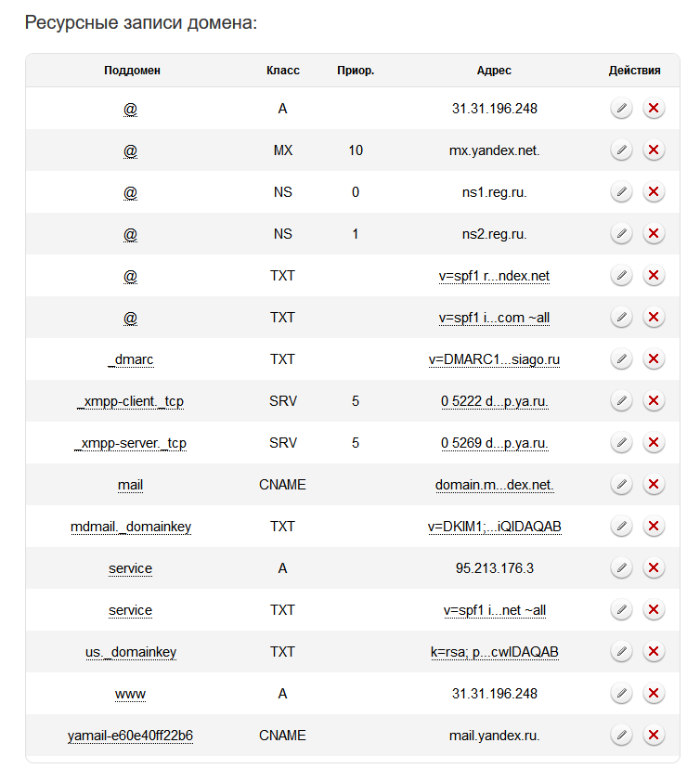Screen dimensions: 700x782
Task: Edit the _dmarc TXT record
Action: tap(621, 359)
